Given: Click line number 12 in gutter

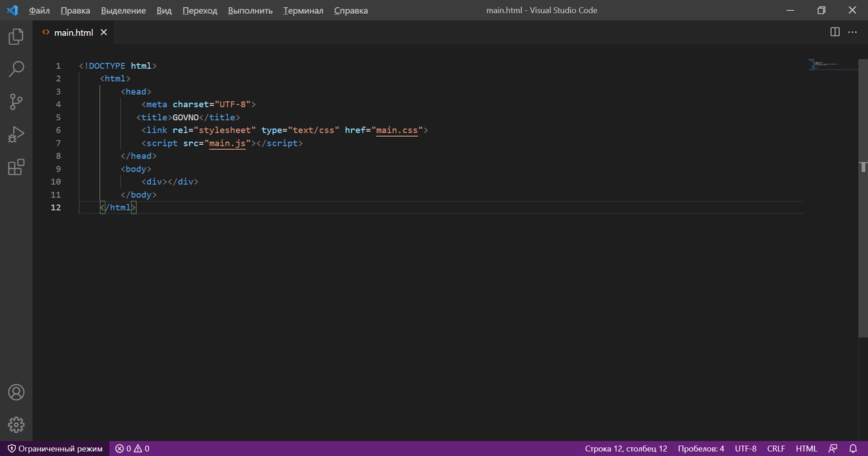Looking at the screenshot, I should (56, 208).
